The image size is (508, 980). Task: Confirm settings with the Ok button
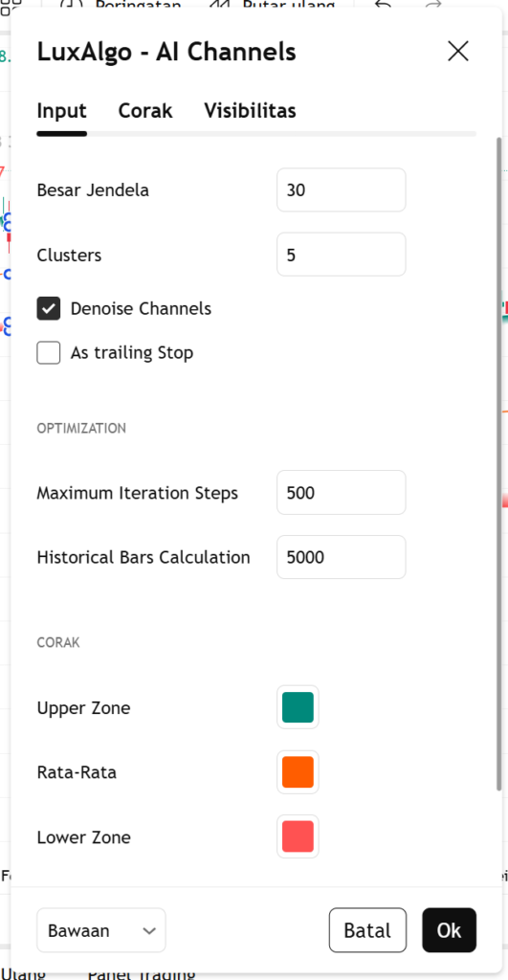[450, 930]
